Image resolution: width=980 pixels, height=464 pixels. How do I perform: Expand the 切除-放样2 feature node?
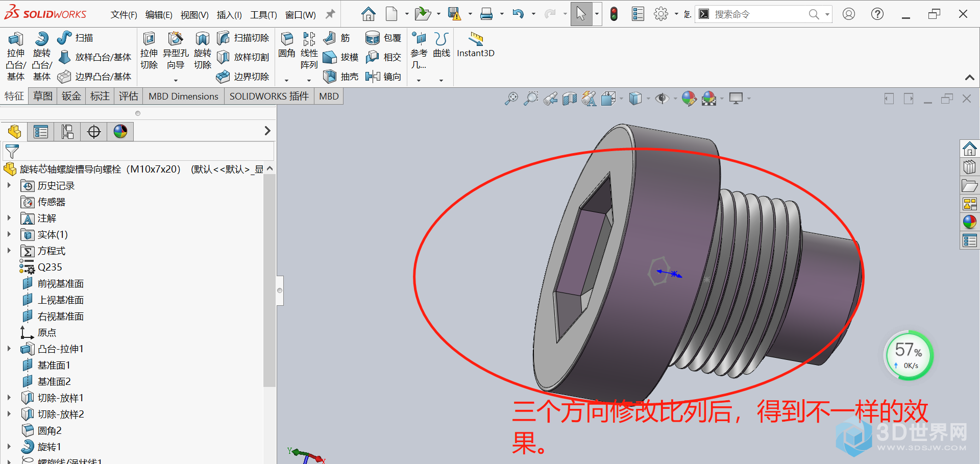pyautogui.click(x=9, y=414)
